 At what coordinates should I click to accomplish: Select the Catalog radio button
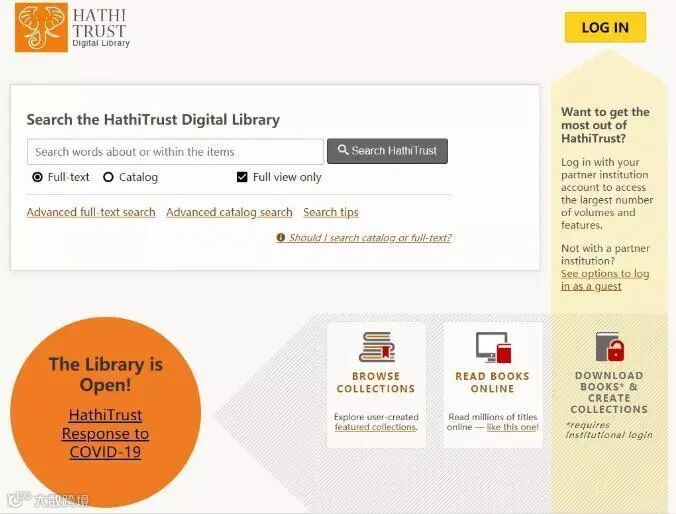(x=108, y=177)
